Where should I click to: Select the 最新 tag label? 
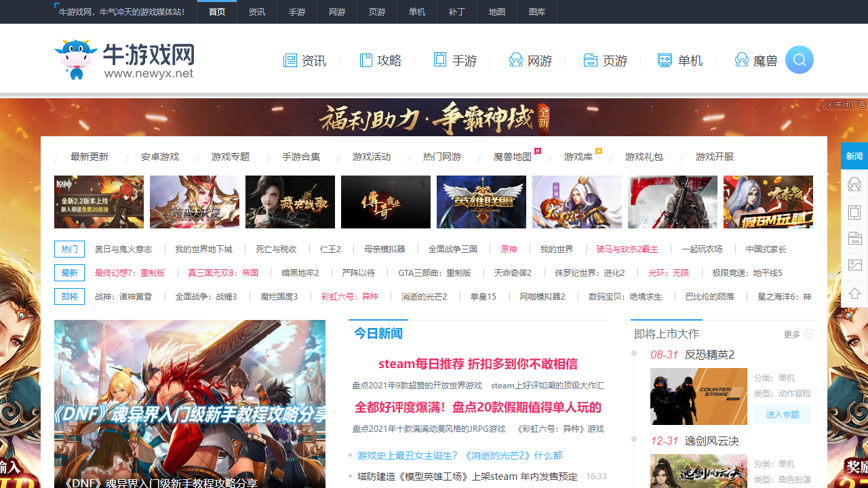70,273
